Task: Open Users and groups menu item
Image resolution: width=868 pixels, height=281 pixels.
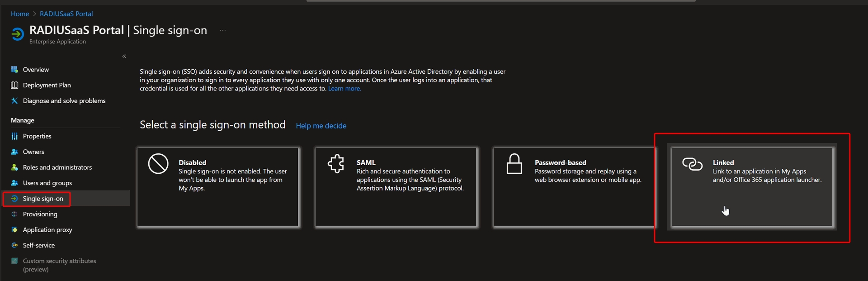Action: tap(47, 183)
